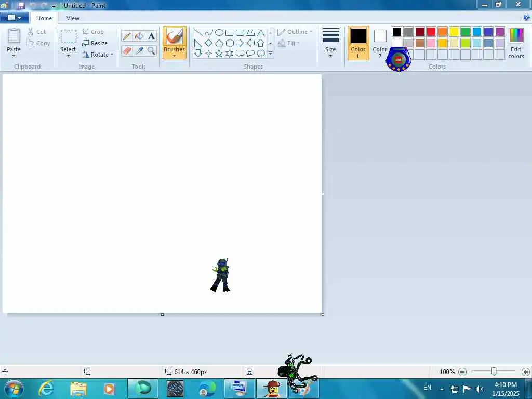Choose the Four-point star shape
This screenshot has height=399, width=532.
[x=209, y=54]
